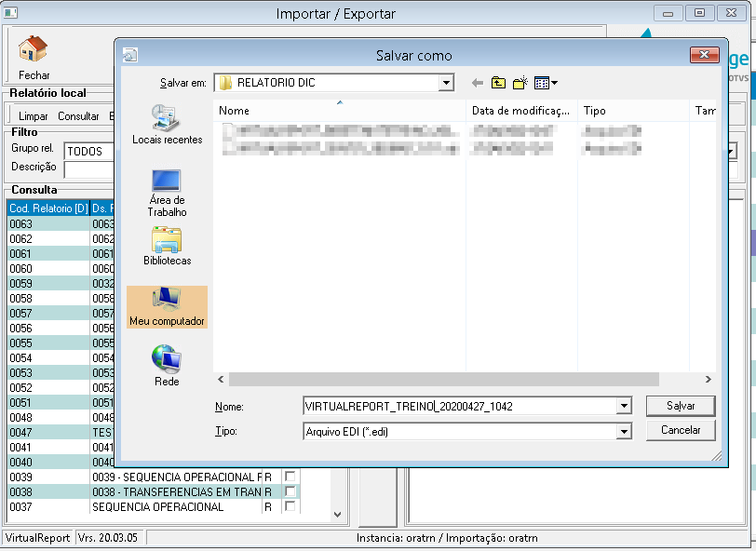Screen dimensions: 756x551
Task: Expand the Tipo file type dropdown
Action: 624,432
